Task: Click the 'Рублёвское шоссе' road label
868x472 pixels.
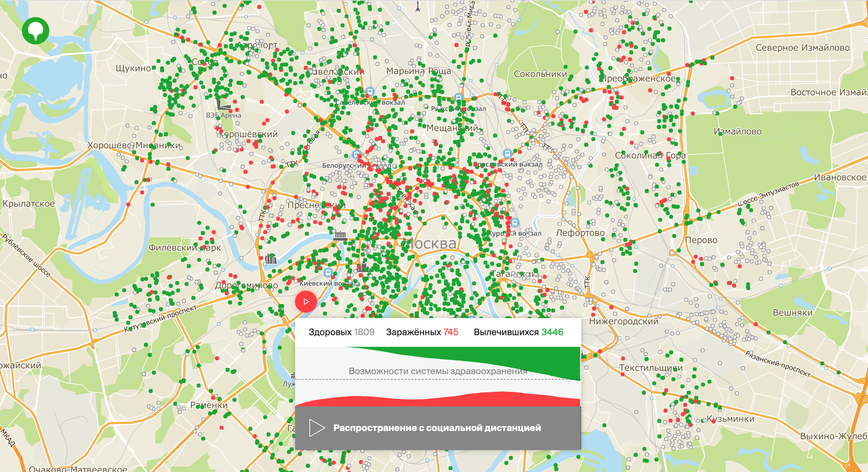Action: 26,255
